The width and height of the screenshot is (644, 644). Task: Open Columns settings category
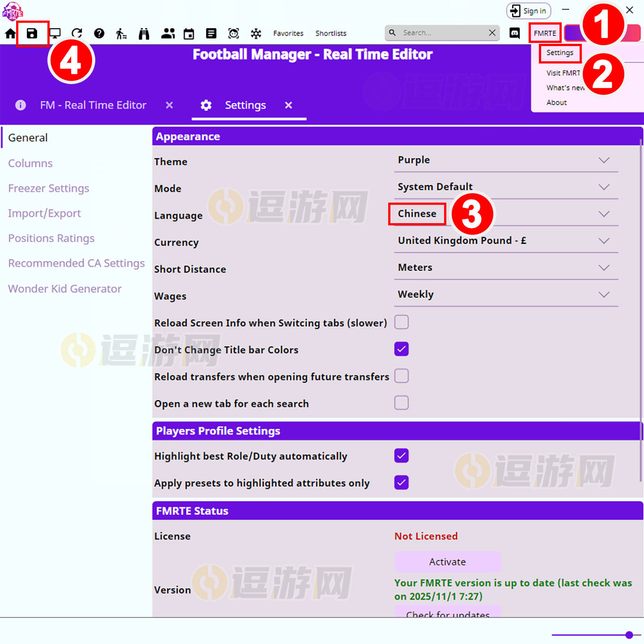click(30, 163)
